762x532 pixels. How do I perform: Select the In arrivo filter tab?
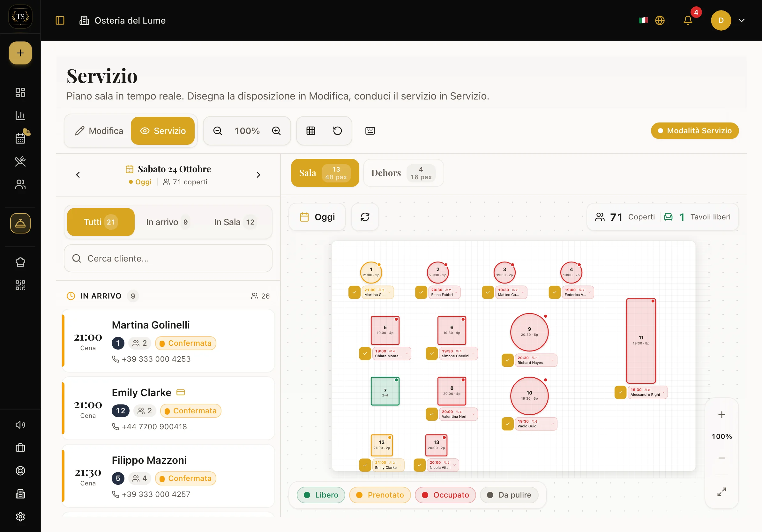[168, 222]
